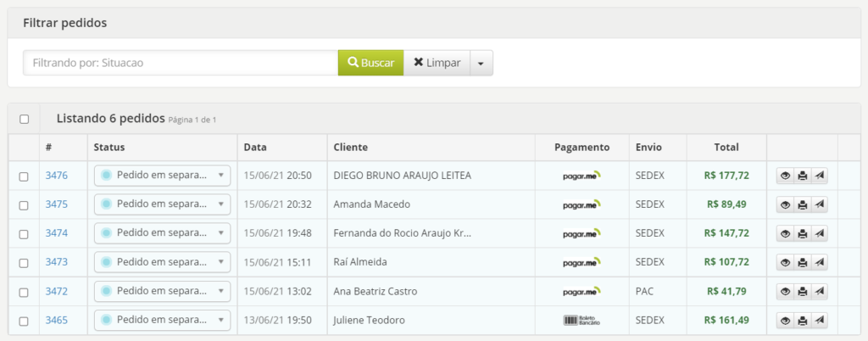Focus the order filter search field
This screenshot has height=341, width=868.
click(181, 64)
